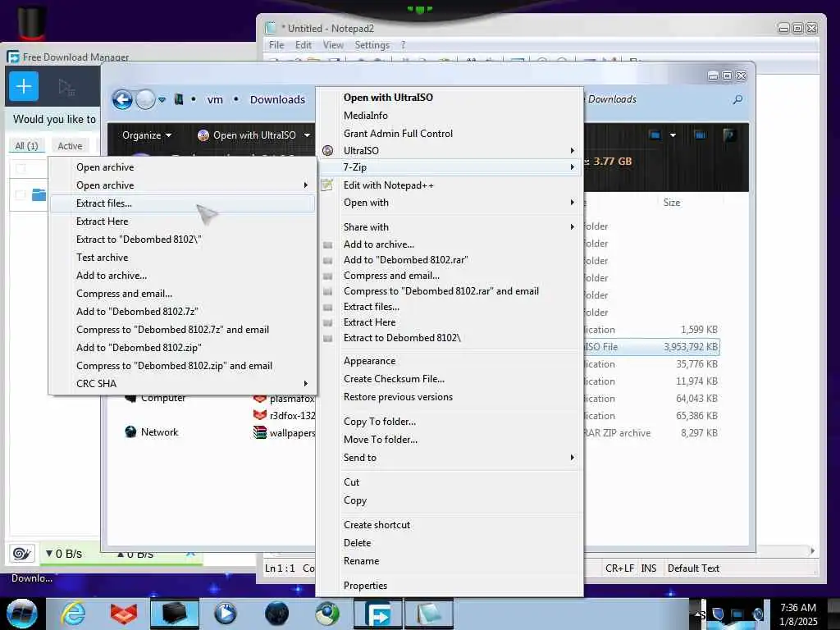Open Internet Explorer from the taskbar

pos(73,614)
